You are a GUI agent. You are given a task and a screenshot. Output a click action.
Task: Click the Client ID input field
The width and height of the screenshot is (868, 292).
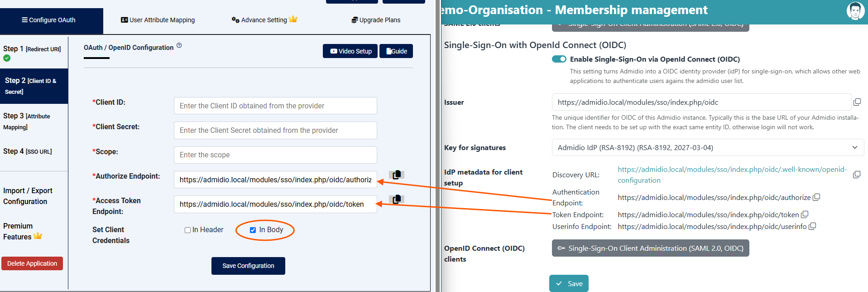(x=275, y=106)
